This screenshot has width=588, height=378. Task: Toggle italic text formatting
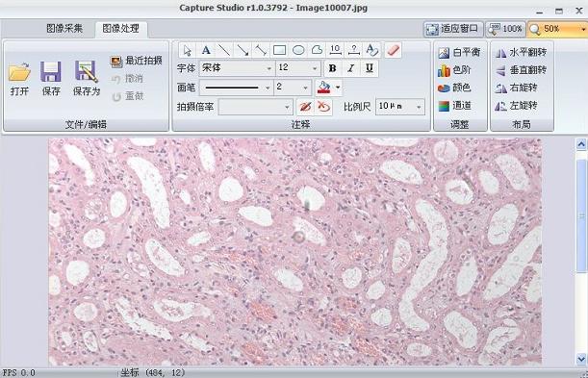point(350,68)
